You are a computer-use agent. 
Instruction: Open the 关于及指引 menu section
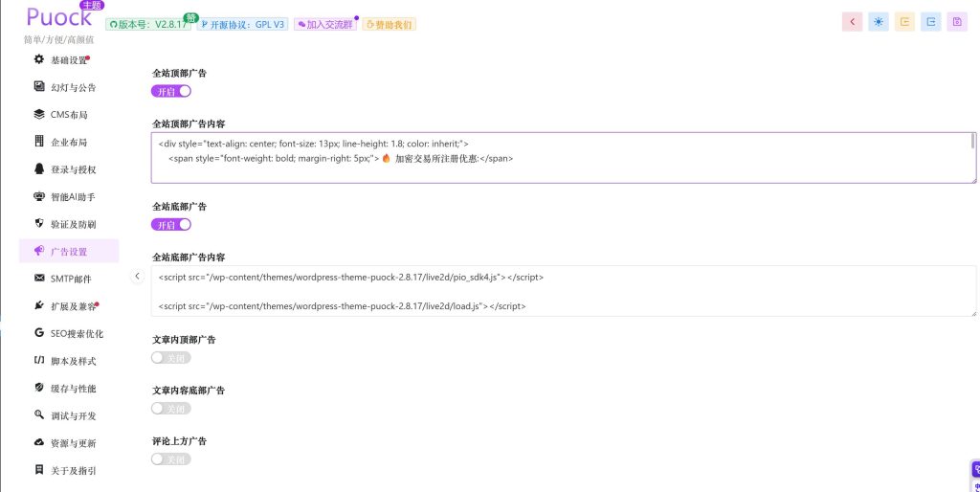[x=69, y=470]
